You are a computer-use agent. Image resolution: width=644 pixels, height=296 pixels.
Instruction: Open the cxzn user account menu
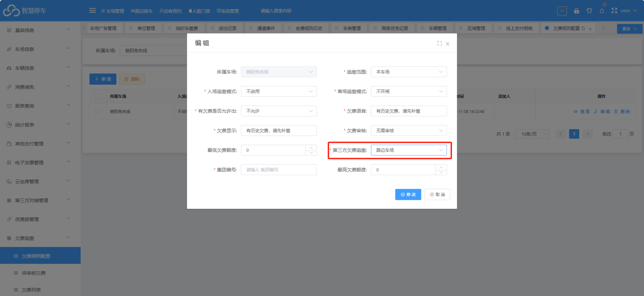point(629,11)
